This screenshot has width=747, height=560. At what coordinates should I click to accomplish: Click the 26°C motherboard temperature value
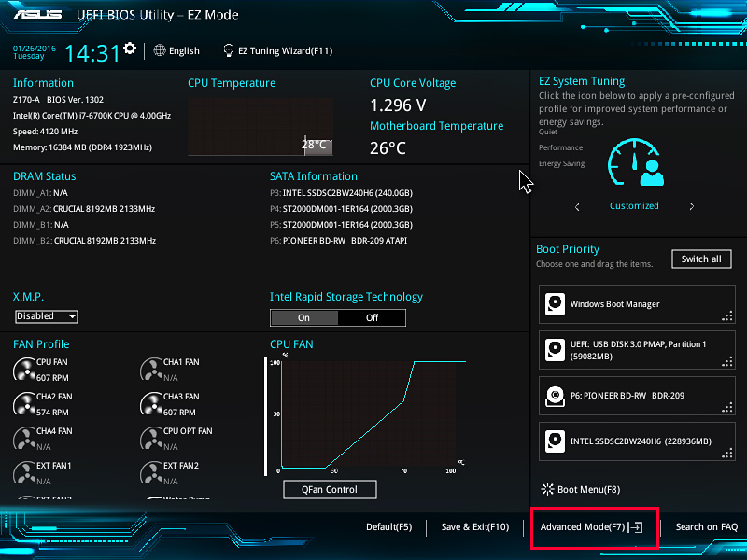388,148
